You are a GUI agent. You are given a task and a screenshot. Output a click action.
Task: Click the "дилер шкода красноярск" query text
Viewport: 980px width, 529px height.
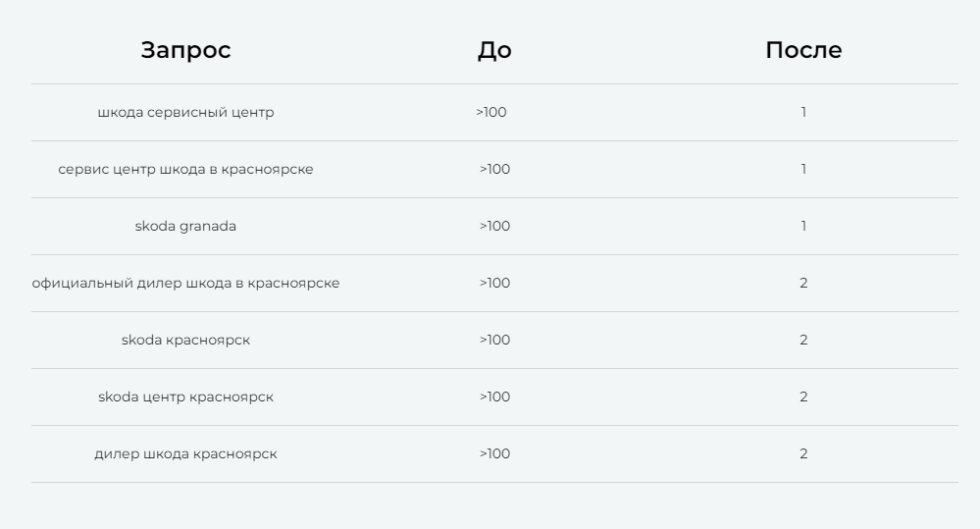(x=185, y=453)
